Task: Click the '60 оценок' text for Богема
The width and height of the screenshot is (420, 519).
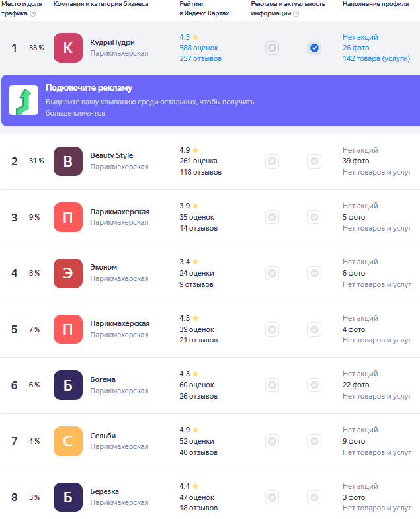Action: (x=196, y=385)
